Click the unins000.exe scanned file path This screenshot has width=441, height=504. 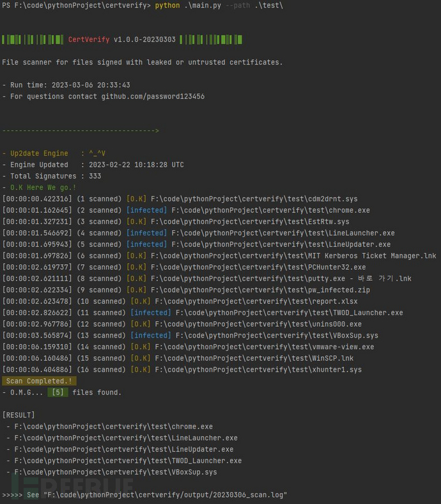tap(258, 324)
